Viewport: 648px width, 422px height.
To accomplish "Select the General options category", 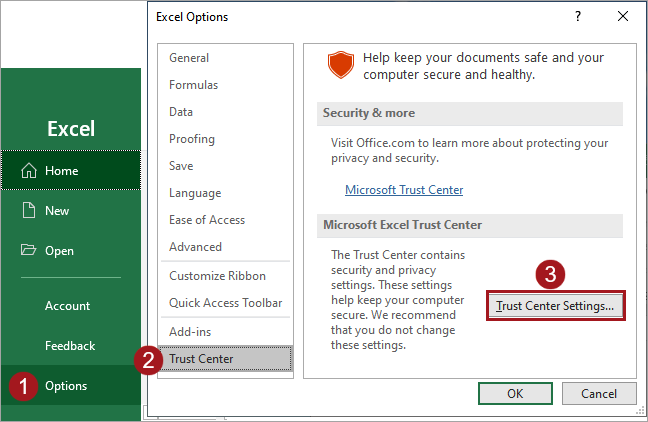I will 189,58.
